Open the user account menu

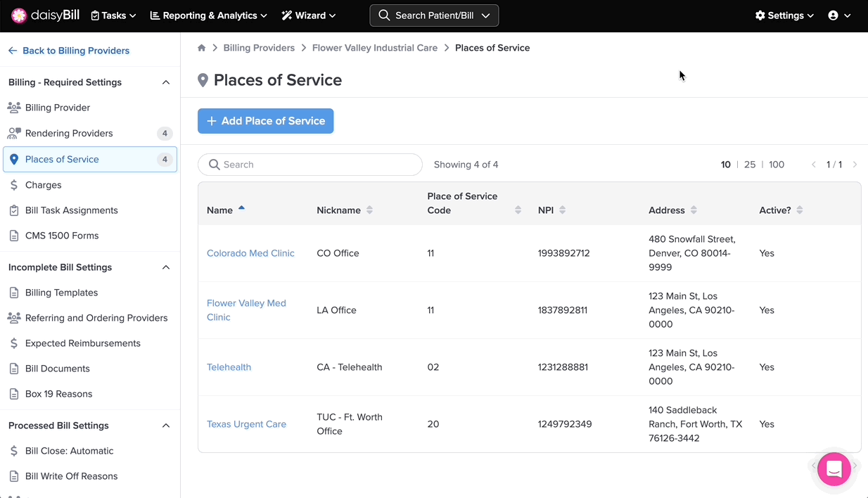click(839, 15)
